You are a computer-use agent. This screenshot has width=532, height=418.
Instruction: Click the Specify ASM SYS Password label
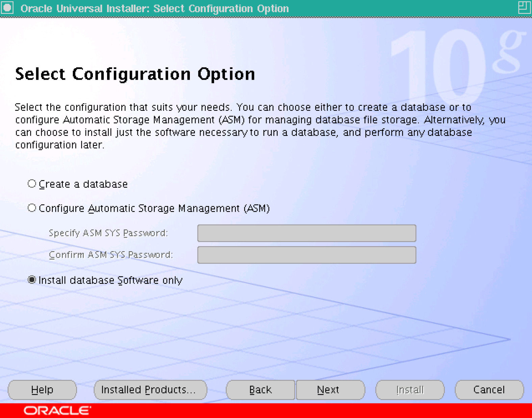[x=108, y=233]
